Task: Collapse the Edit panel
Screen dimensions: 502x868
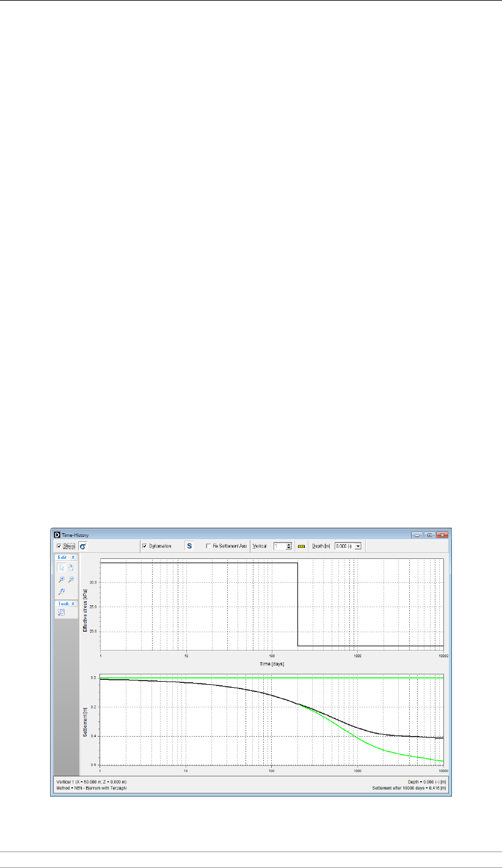Action: click(x=73, y=557)
